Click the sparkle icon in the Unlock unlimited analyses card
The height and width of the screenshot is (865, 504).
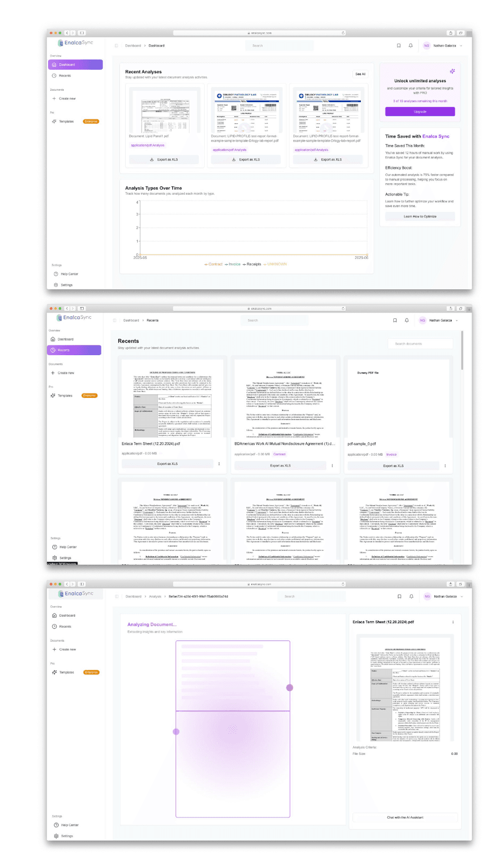coord(452,71)
